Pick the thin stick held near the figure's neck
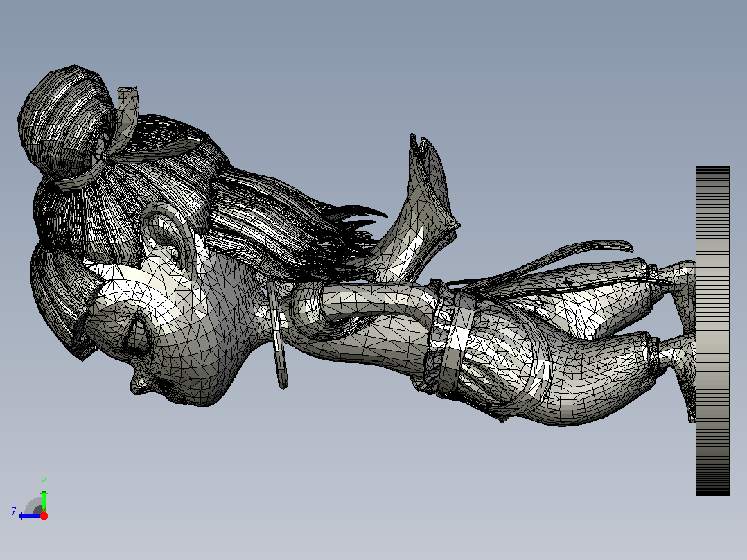The height and width of the screenshot is (560, 747). click(x=277, y=333)
